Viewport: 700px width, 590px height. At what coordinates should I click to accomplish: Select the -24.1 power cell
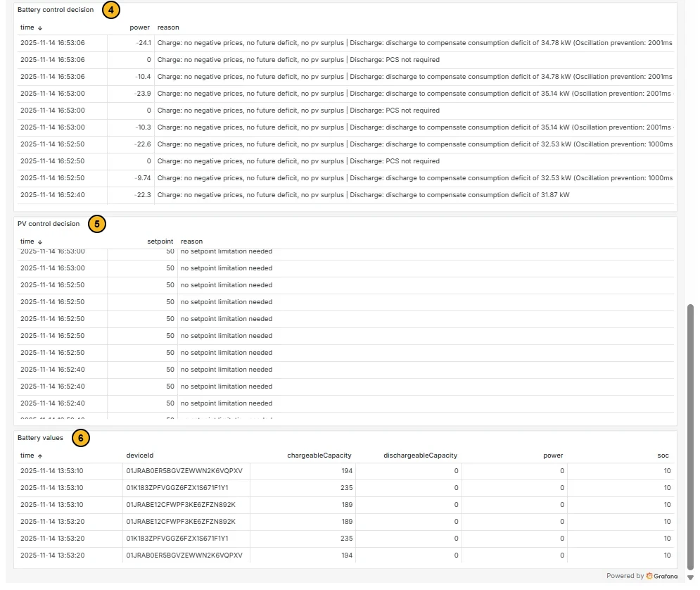tap(131, 43)
